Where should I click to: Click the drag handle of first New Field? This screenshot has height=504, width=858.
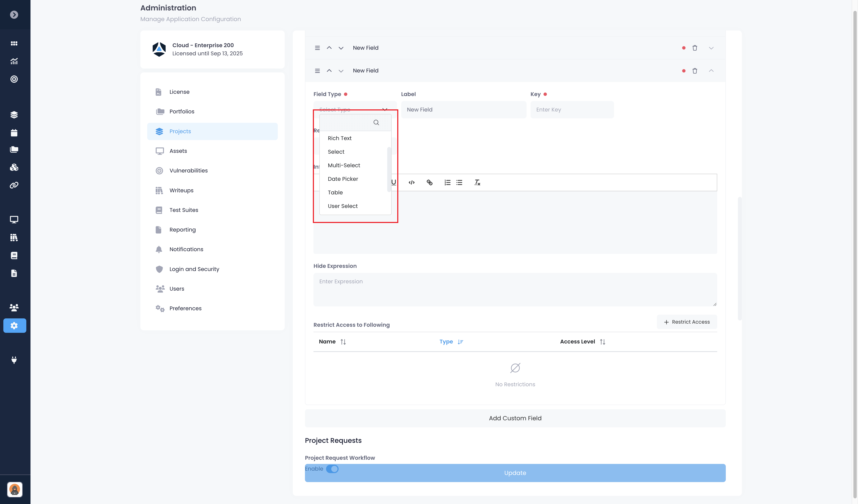317,48
